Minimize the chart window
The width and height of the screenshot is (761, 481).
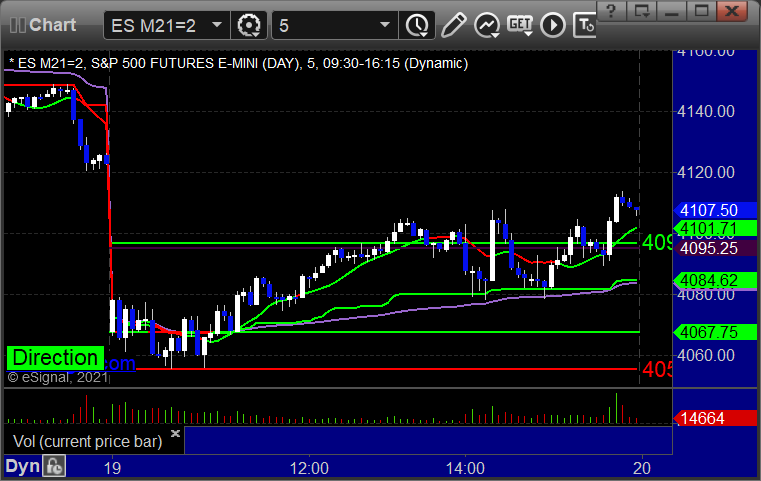[x=671, y=11]
